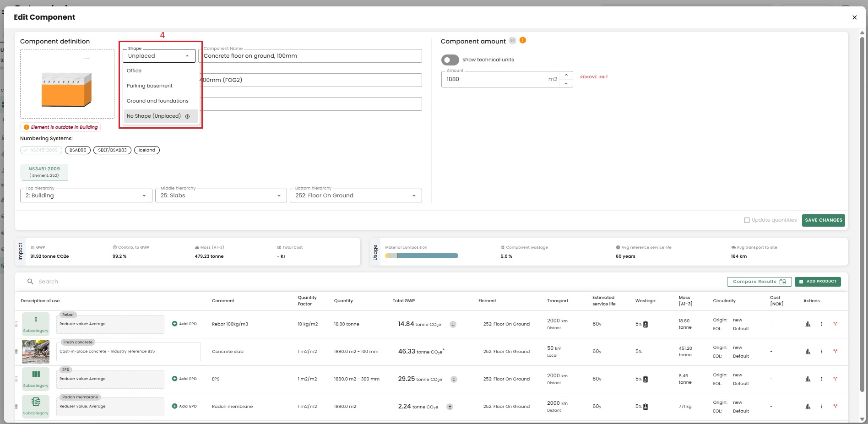Open three-dot menu for Fresh concrete row
The height and width of the screenshot is (424, 868).
(x=821, y=352)
